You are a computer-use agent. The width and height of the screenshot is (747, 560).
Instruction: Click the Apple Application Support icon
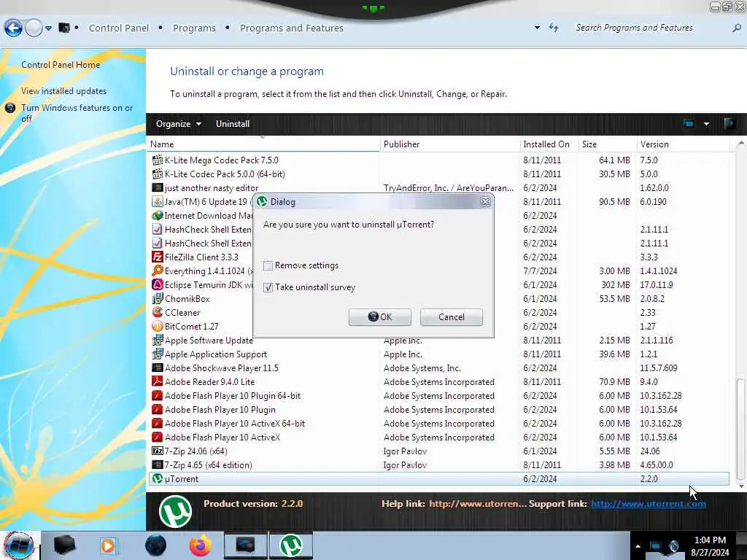(158, 354)
